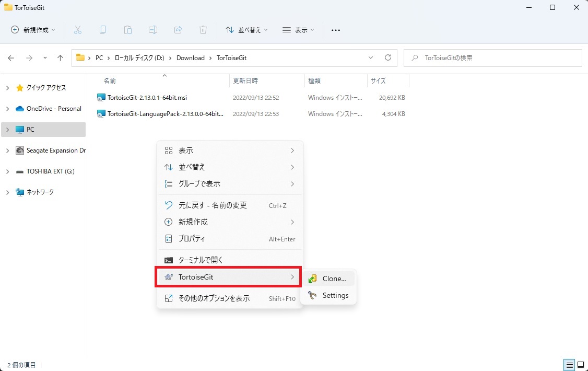588x371 pixels.
Task: Click the search magnifier icon
Action: [415, 58]
